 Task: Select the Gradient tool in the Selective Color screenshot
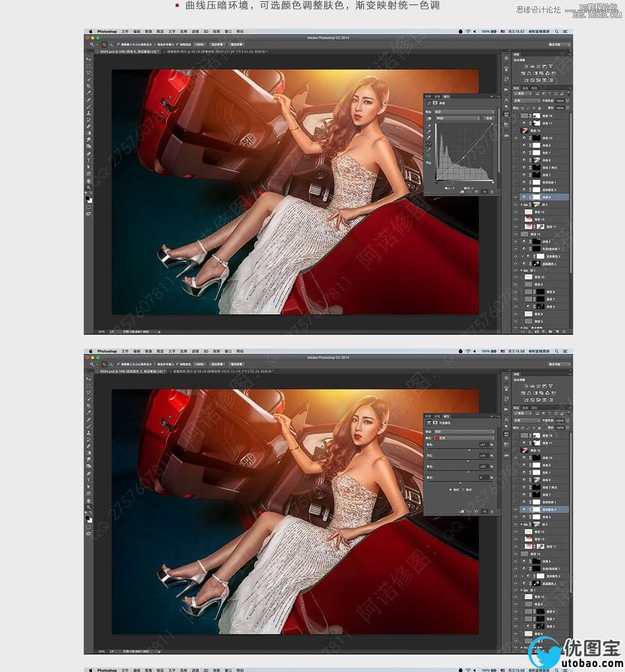pos(88,453)
